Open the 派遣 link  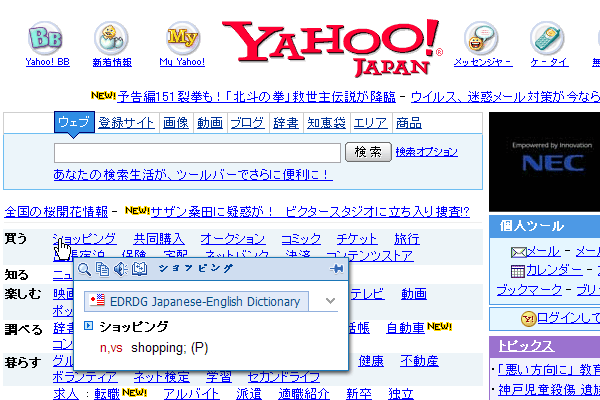pos(249,394)
